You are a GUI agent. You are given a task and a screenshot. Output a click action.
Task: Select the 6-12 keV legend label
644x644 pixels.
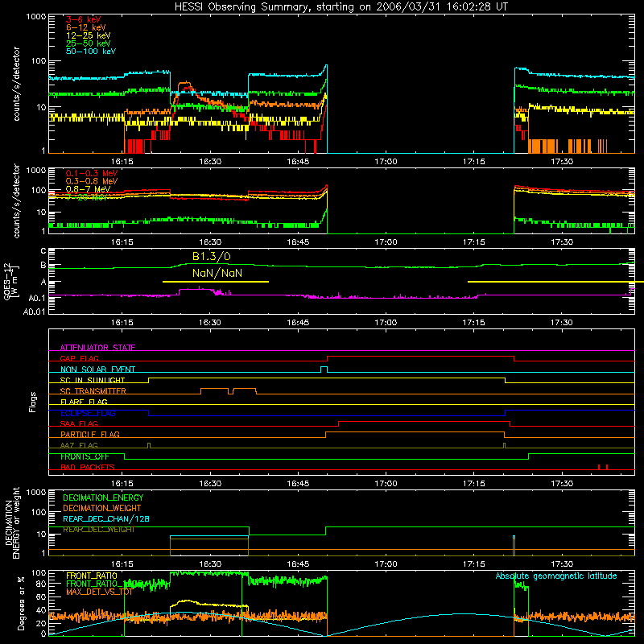[x=86, y=27]
